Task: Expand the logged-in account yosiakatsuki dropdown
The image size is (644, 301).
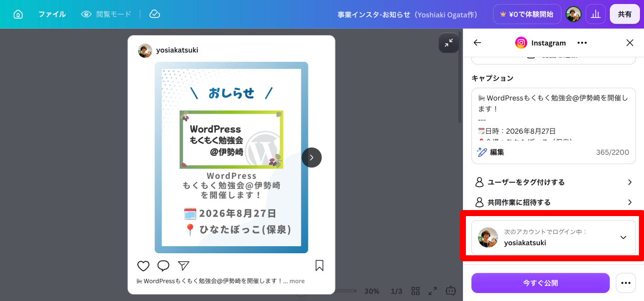Action: coord(553,237)
